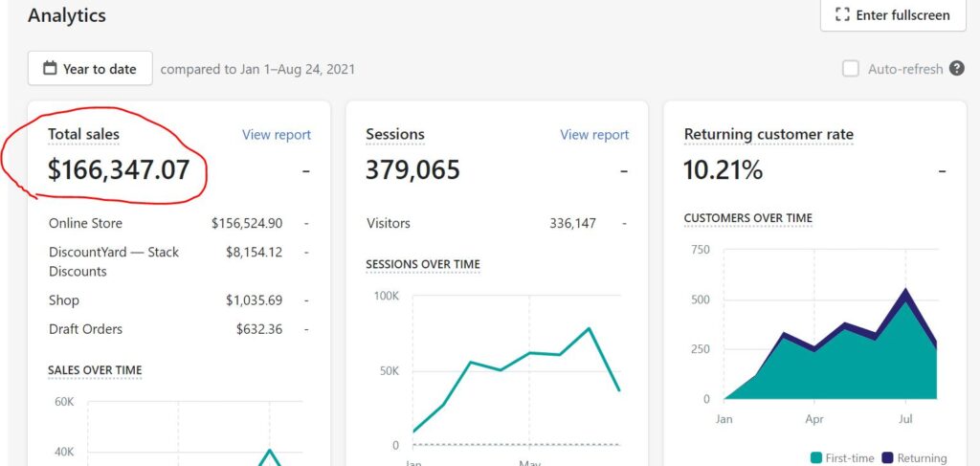Click the CUSTOMERS OVER TIME chart title
This screenshot has width=980, height=466.
[748, 218]
